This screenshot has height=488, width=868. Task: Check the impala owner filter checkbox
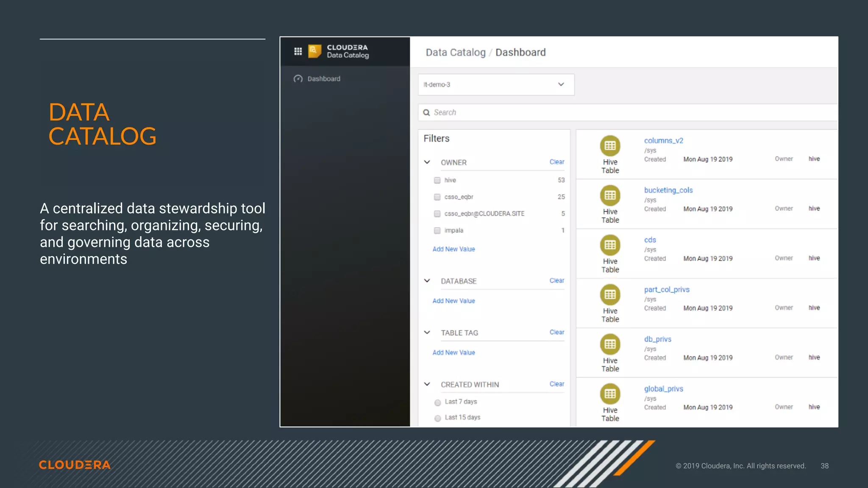pyautogui.click(x=437, y=230)
